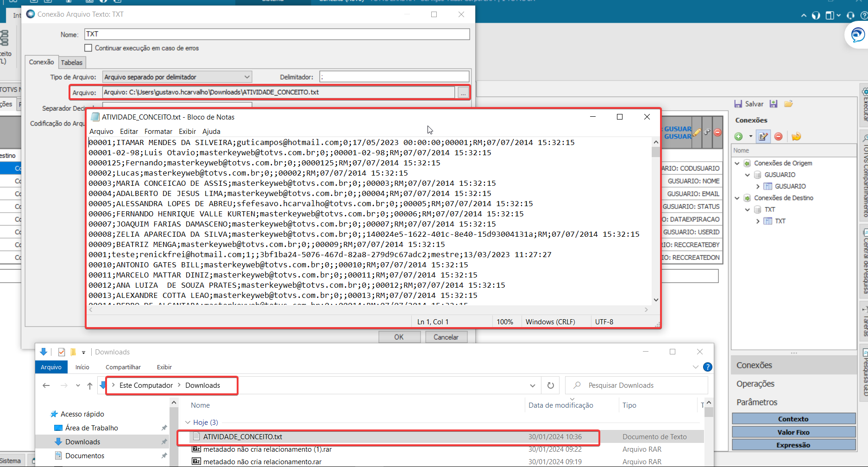
Task: Open the quick access toolbar dropdown in Explorer
Action: click(x=83, y=353)
